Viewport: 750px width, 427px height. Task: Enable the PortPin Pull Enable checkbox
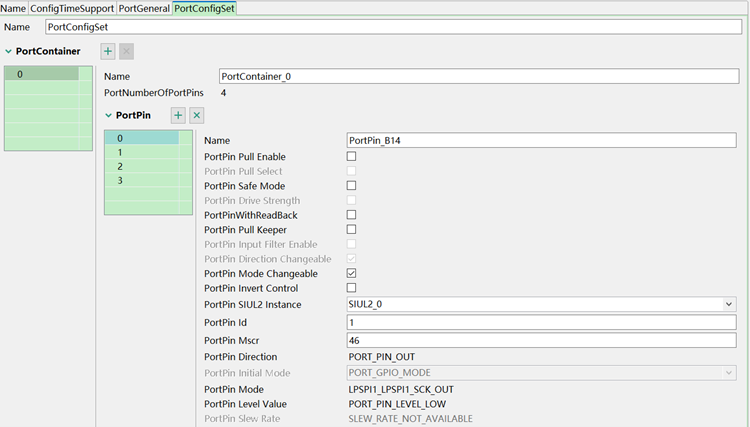351,157
